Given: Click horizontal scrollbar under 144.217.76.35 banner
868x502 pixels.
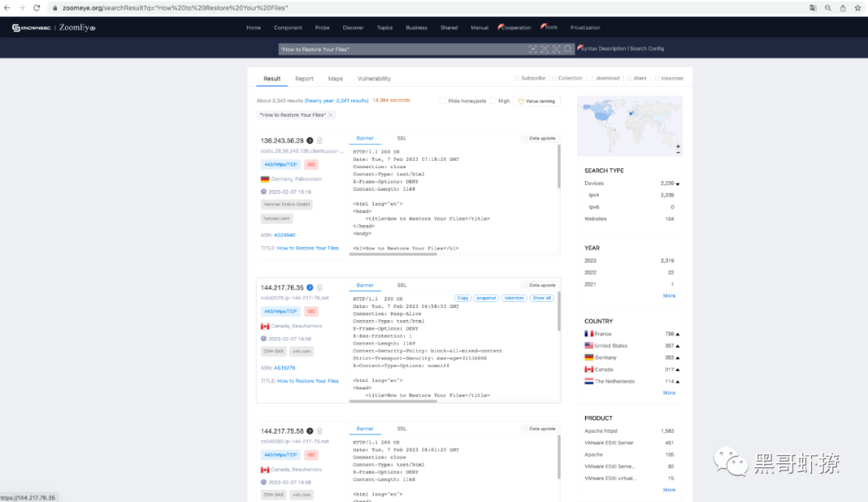Looking at the screenshot, I should (x=393, y=401).
